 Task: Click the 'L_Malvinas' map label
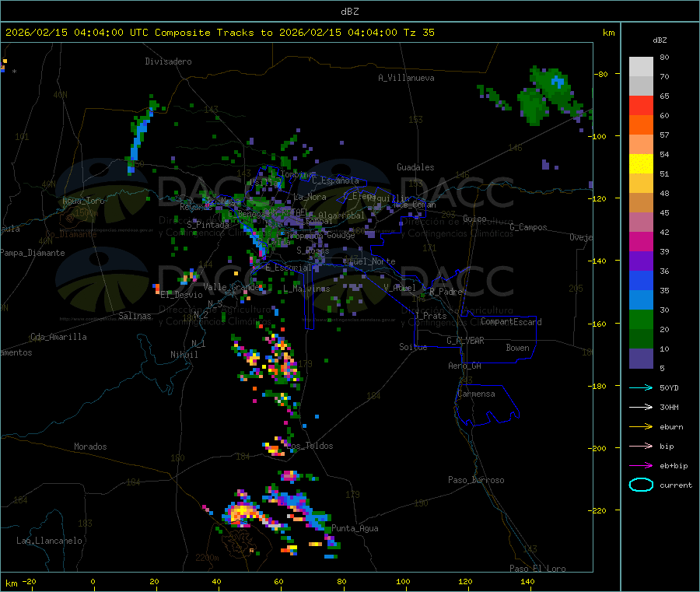click(306, 289)
